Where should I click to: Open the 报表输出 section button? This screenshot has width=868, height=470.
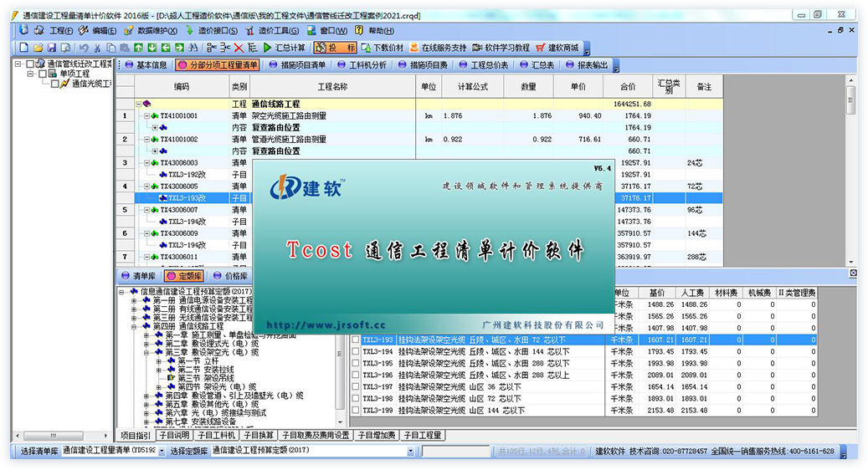[587, 65]
